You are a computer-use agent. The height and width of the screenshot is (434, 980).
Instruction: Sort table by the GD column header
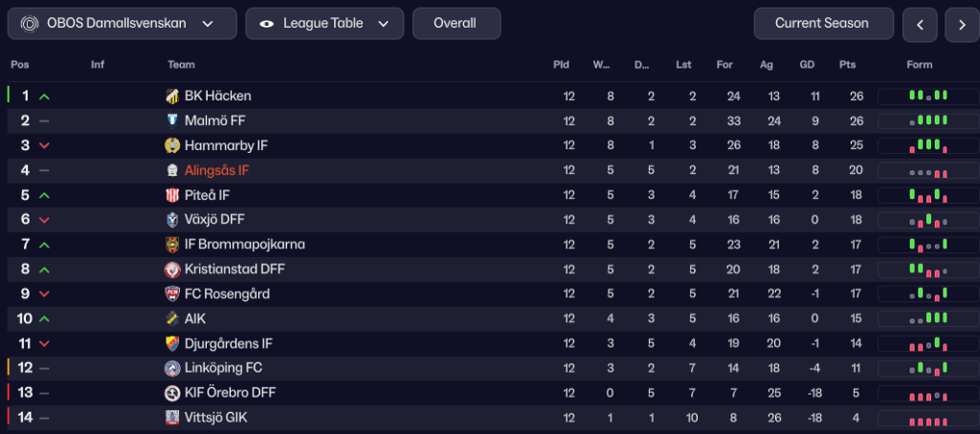click(807, 65)
